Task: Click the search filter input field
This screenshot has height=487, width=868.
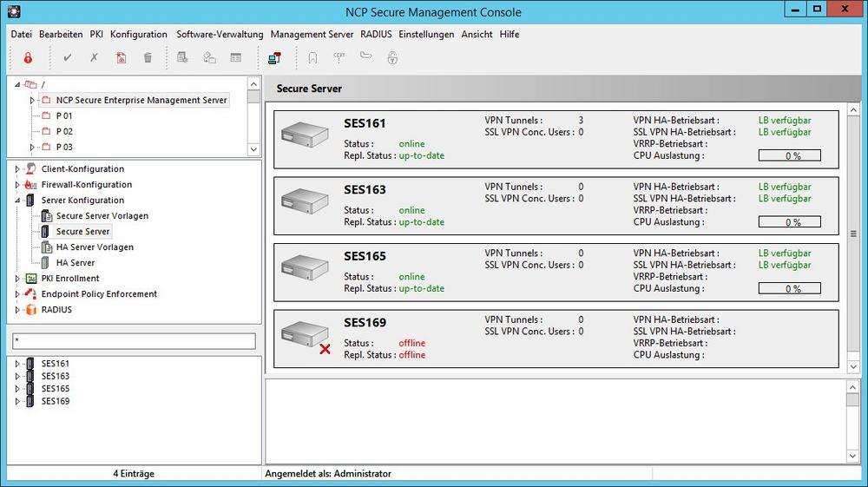Action: point(134,341)
